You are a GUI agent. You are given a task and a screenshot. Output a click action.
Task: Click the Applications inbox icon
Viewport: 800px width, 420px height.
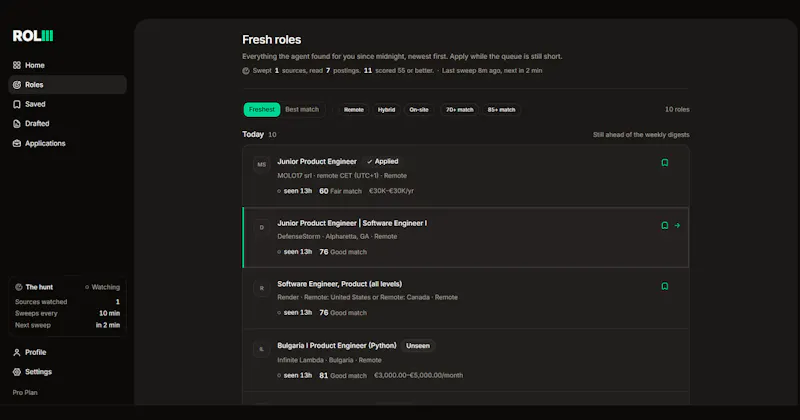click(17, 143)
